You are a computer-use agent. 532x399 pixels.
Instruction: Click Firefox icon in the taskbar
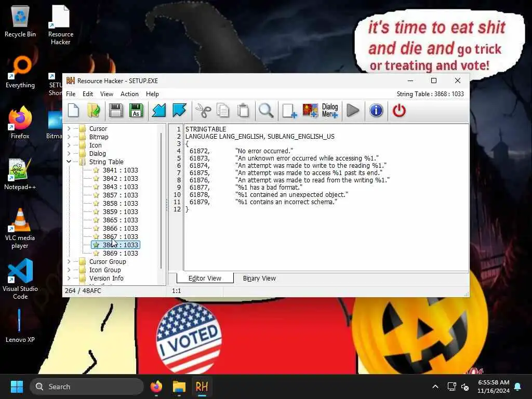(156, 387)
